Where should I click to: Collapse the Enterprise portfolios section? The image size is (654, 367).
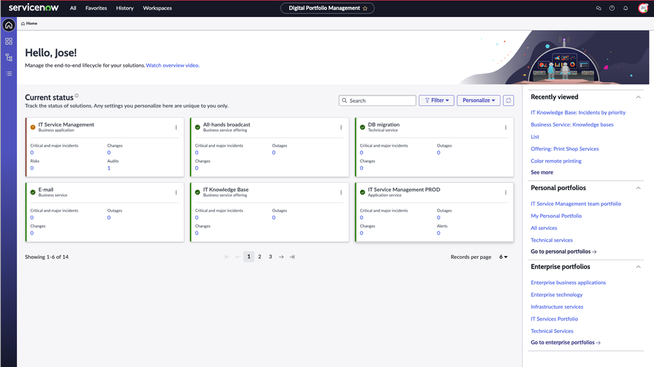click(x=638, y=267)
